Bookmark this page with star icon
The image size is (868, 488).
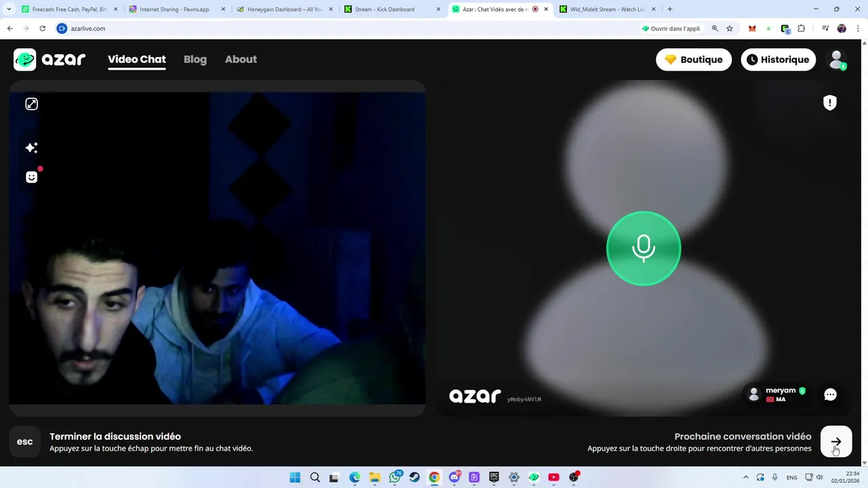coord(730,28)
